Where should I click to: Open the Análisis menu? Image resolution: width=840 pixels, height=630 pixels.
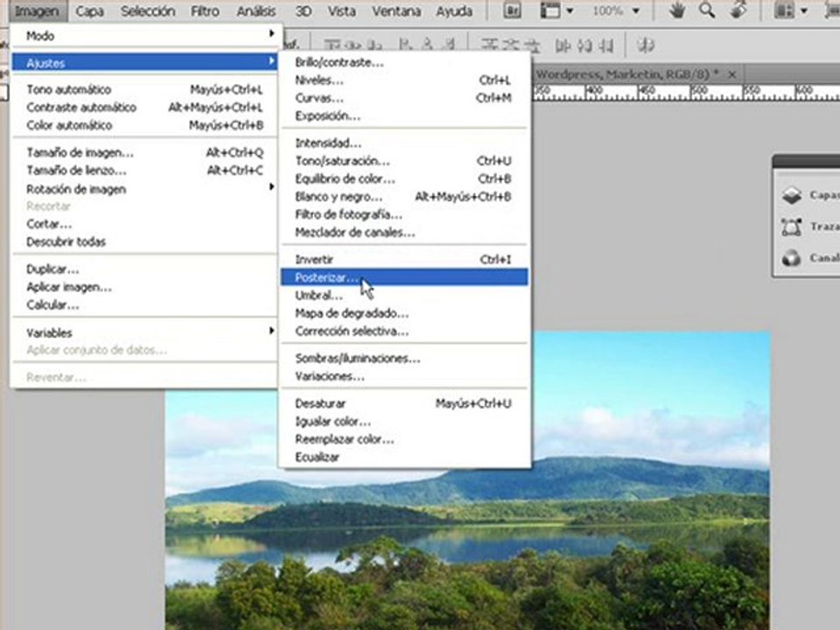(256, 10)
